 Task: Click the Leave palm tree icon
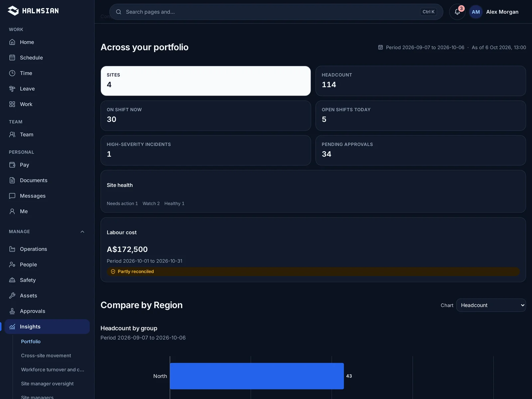(x=12, y=89)
